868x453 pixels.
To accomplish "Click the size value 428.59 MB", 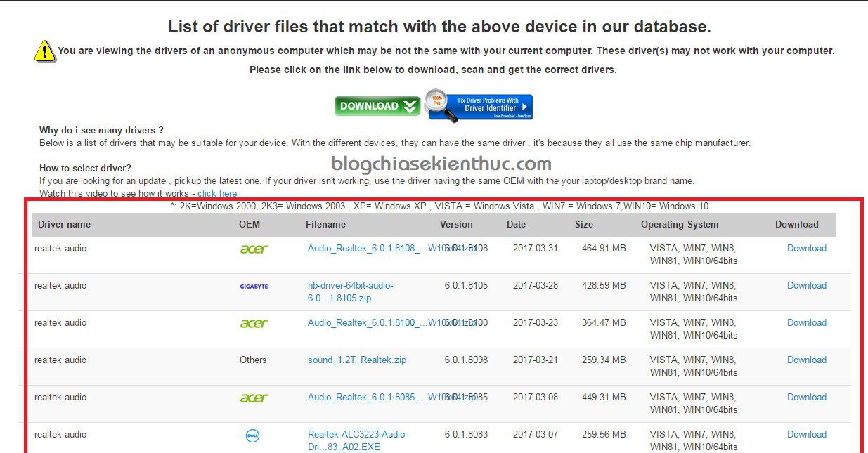I will coord(604,285).
